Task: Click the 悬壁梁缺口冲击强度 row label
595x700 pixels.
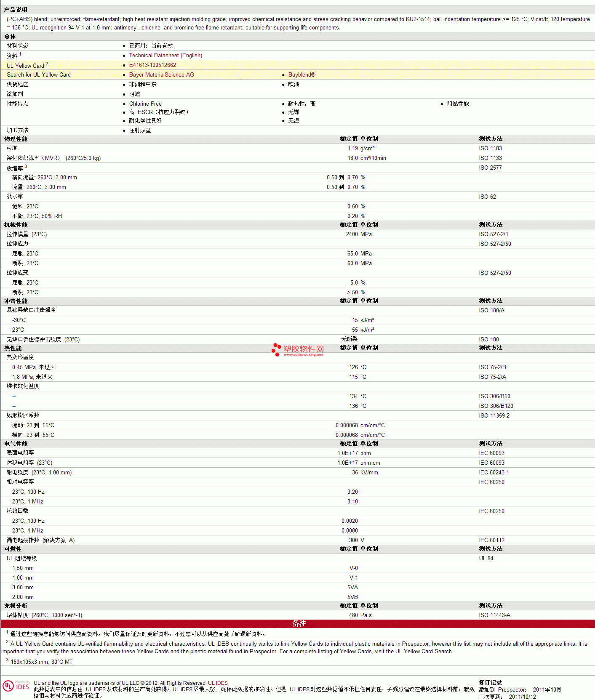Action: [31, 310]
